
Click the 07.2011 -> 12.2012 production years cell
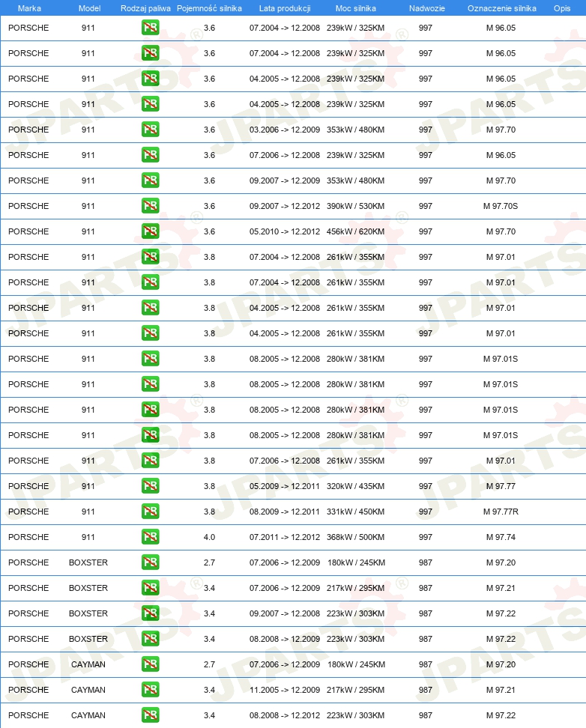pyautogui.click(x=285, y=537)
